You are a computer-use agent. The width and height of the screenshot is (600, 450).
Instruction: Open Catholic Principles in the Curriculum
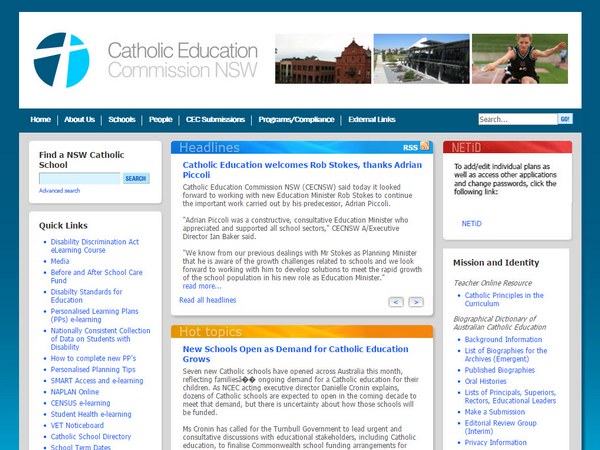504,299
